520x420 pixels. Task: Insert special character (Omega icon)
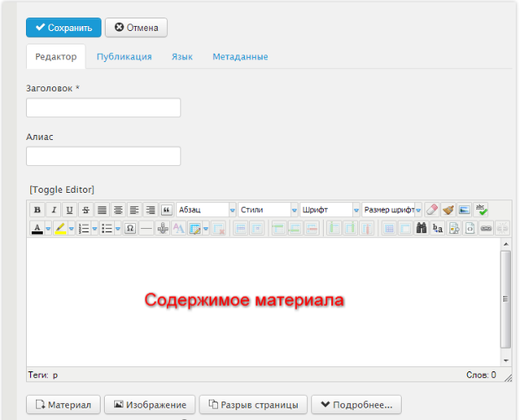(130, 228)
